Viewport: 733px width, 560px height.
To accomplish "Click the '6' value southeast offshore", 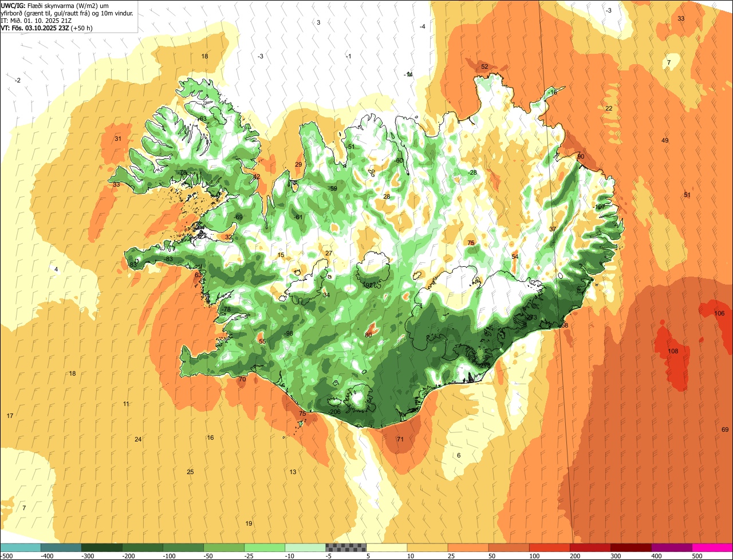I will [x=459, y=455].
